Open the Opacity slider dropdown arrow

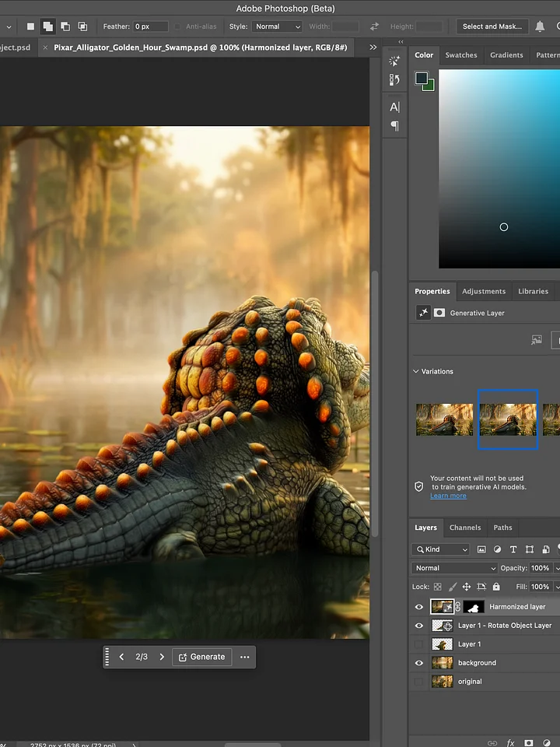click(557, 568)
